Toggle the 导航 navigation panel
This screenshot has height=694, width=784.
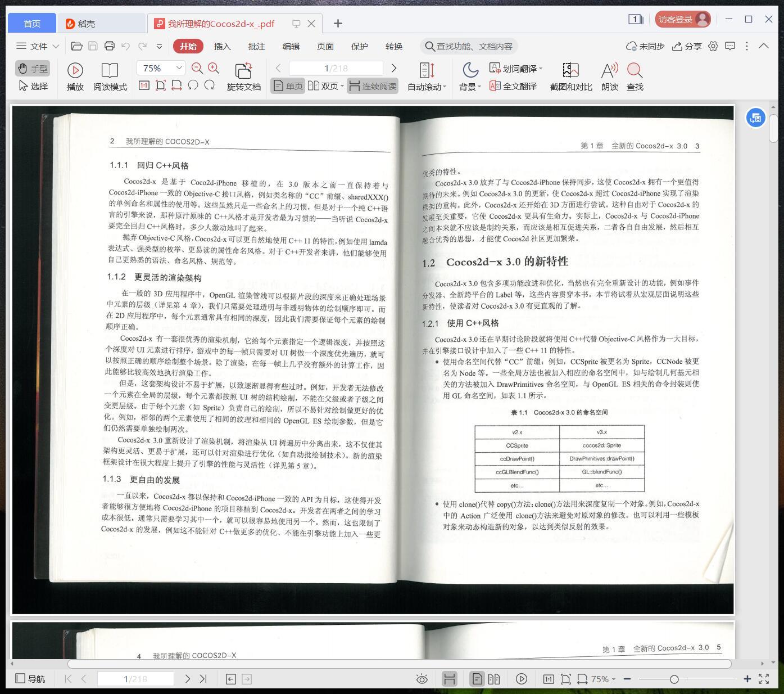[x=30, y=679]
